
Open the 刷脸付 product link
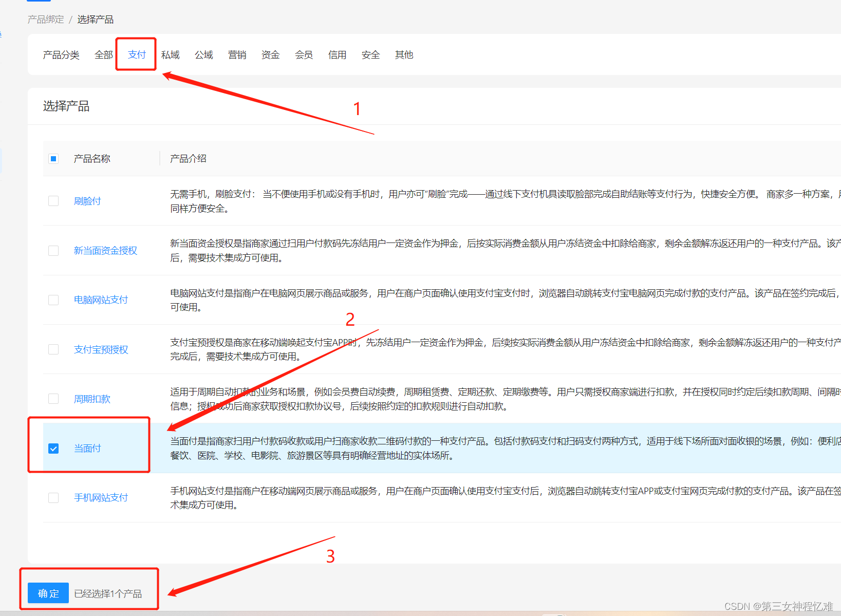point(87,201)
